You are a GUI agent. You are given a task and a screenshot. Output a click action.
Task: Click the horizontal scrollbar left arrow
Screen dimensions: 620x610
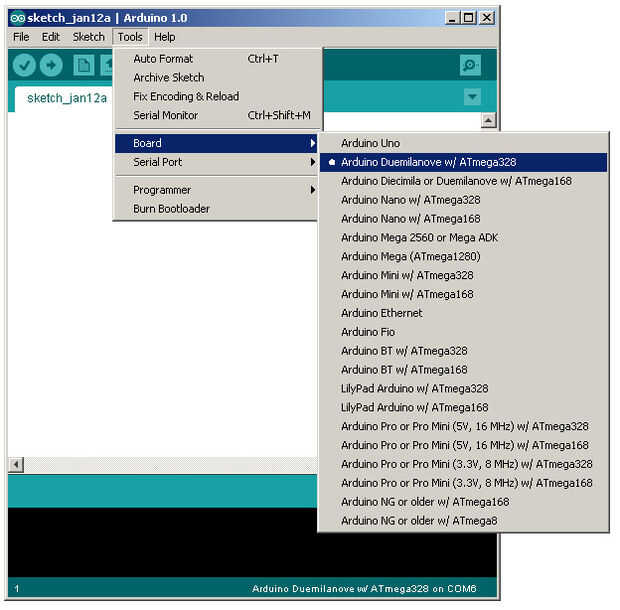(x=16, y=465)
